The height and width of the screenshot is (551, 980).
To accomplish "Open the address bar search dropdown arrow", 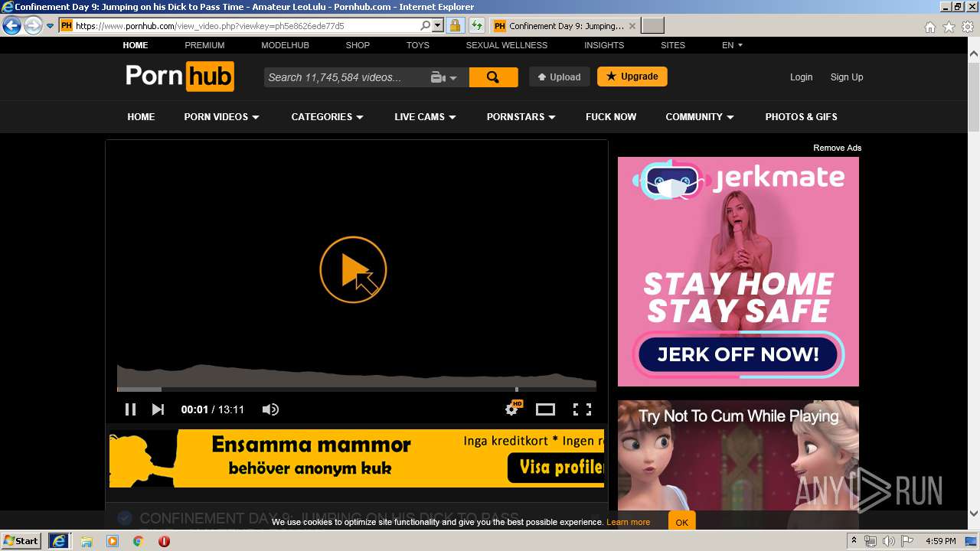I will tap(438, 26).
